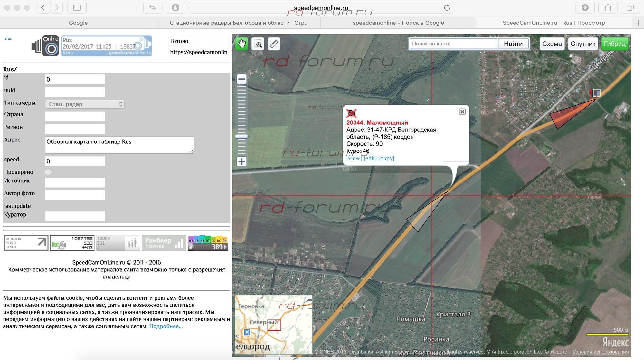Switch map to Схема view
The image size is (644, 360).
pyautogui.click(x=552, y=44)
